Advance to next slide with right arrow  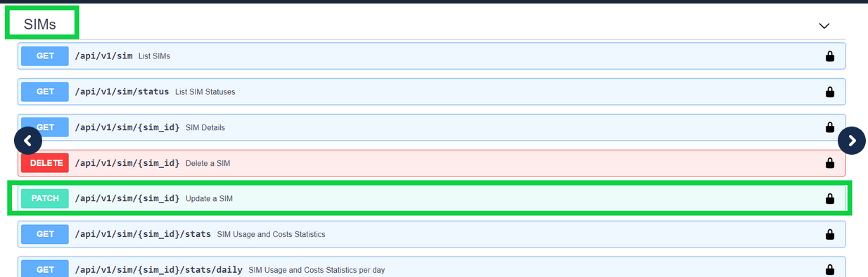pyautogui.click(x=852, y=141)
